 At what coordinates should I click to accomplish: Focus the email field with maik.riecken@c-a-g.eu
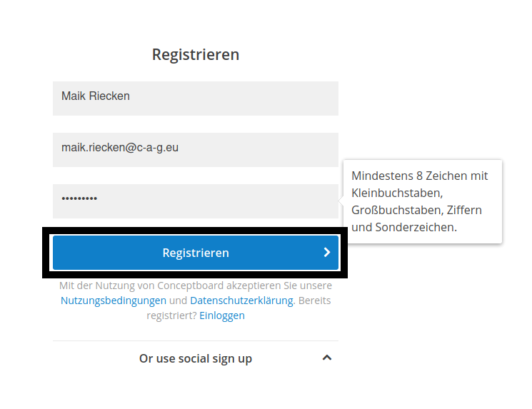click(196, 150)
